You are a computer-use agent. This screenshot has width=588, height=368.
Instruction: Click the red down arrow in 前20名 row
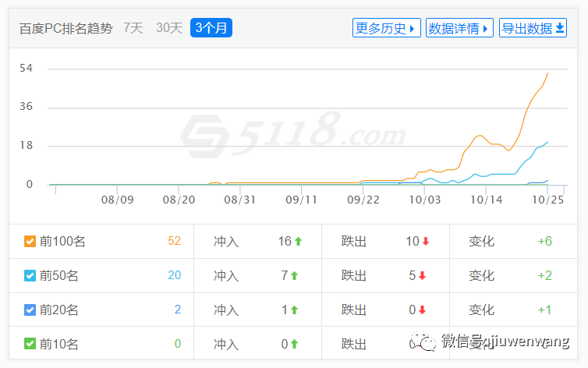coord(423,310)
